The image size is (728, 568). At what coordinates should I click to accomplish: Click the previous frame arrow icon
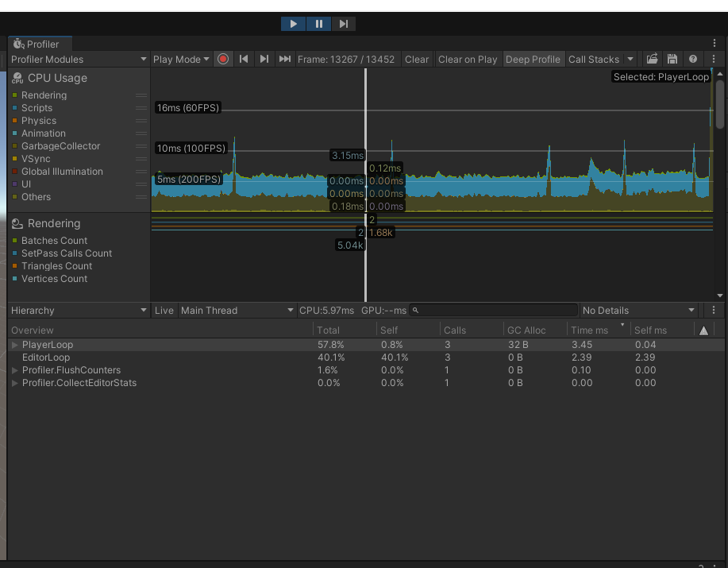coord(243,59)
